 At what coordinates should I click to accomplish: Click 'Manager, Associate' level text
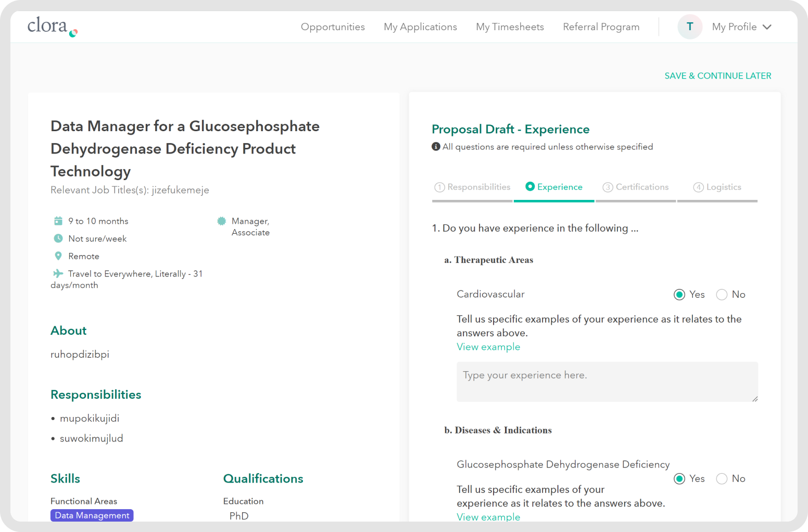(250, 227)
